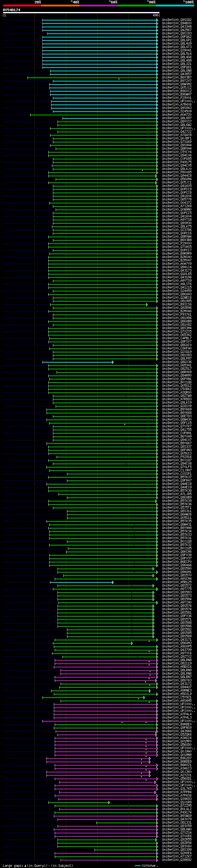Click hit label UniRef100_B0LUL2

pos(177,809)
